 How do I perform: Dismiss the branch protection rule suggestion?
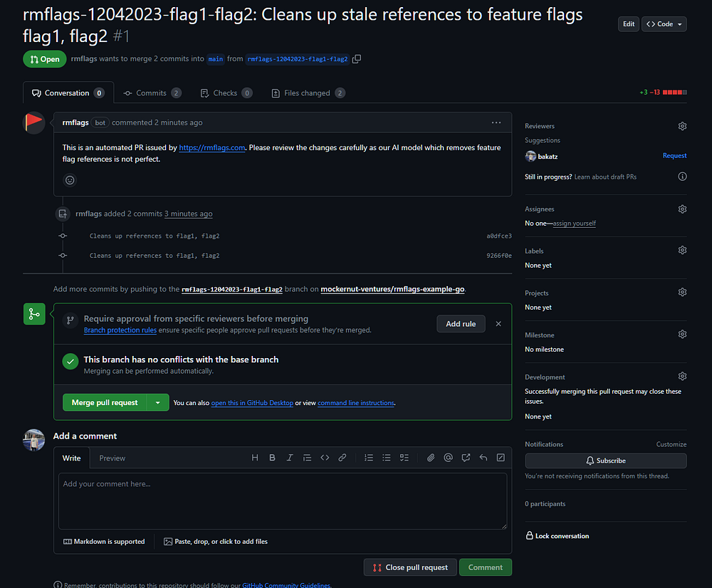pyautogui.click(x=498, y=324)
